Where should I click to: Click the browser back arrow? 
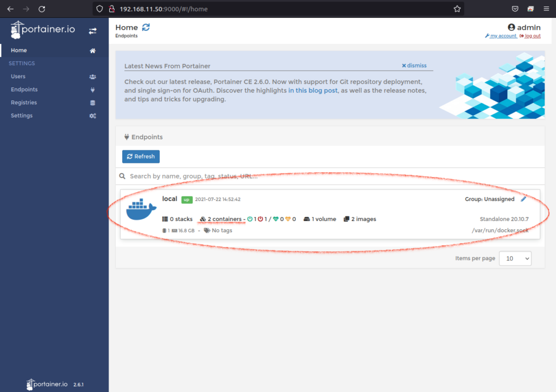click(x=10, y=9)
